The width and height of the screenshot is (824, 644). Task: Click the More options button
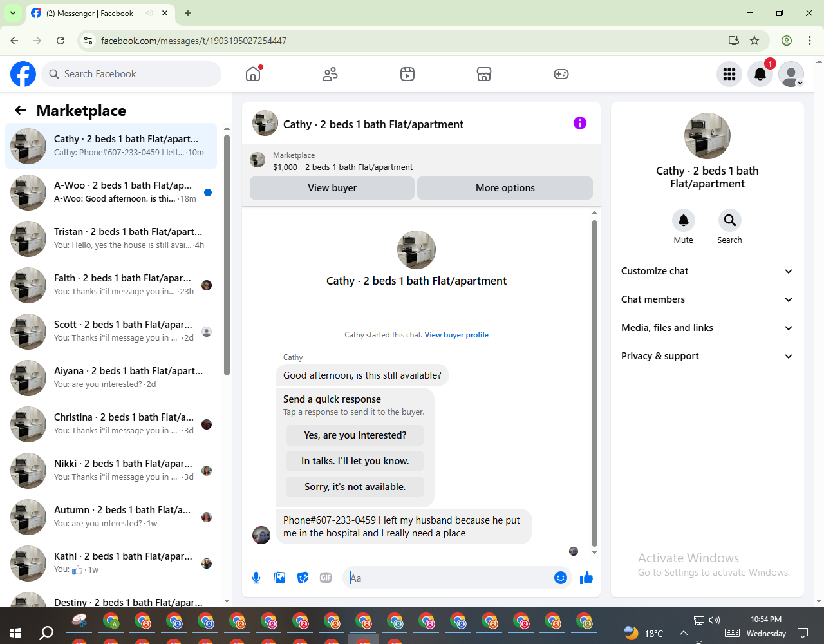click(x=505, y=188)
